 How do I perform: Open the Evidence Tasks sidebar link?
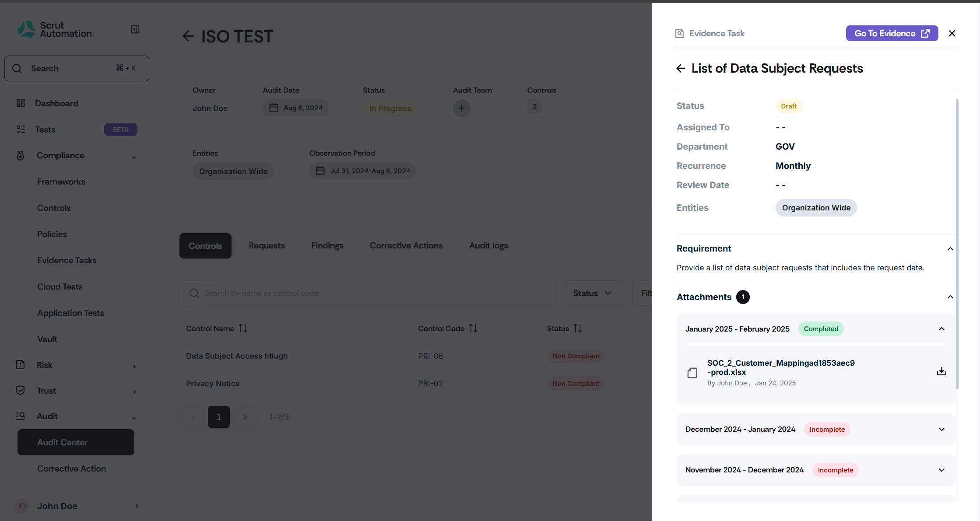67,260
